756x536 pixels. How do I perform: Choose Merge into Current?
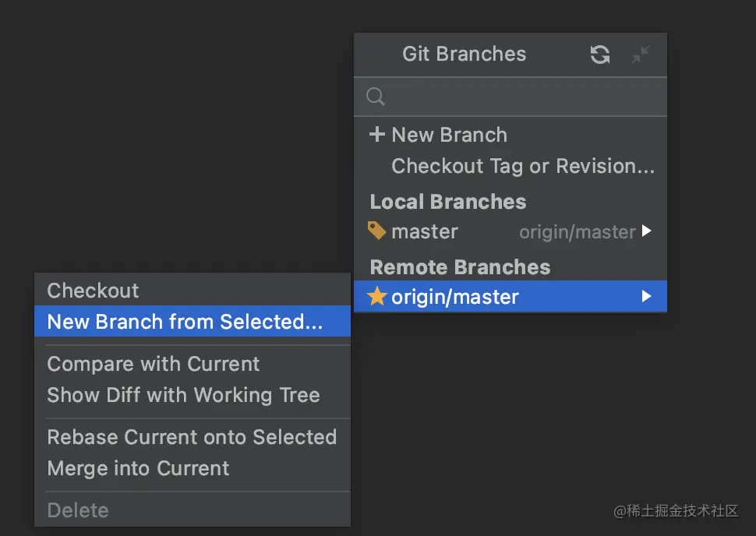point(139,468)
